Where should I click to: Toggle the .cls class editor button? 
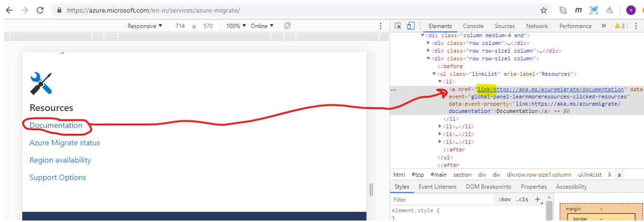(x=522, y=199)
